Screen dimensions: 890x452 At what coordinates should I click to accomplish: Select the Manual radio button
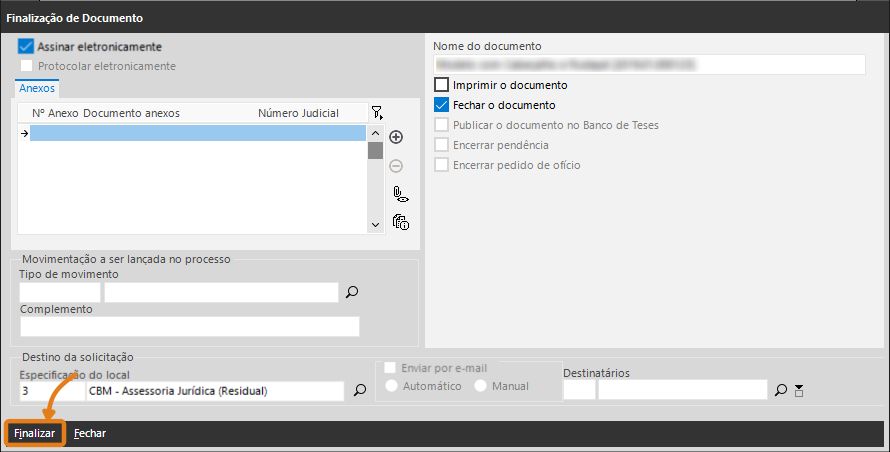click(x=481, y=386)
